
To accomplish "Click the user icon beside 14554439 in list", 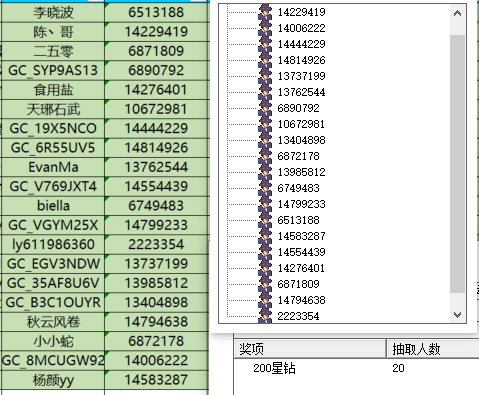I will 265,252.
